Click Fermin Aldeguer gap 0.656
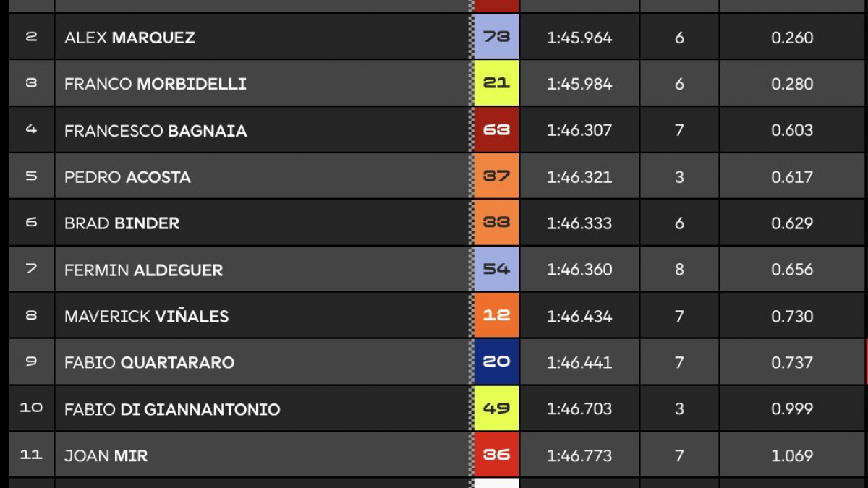The width and height of the screenshot is (868, 488). (x=792, y=270)
